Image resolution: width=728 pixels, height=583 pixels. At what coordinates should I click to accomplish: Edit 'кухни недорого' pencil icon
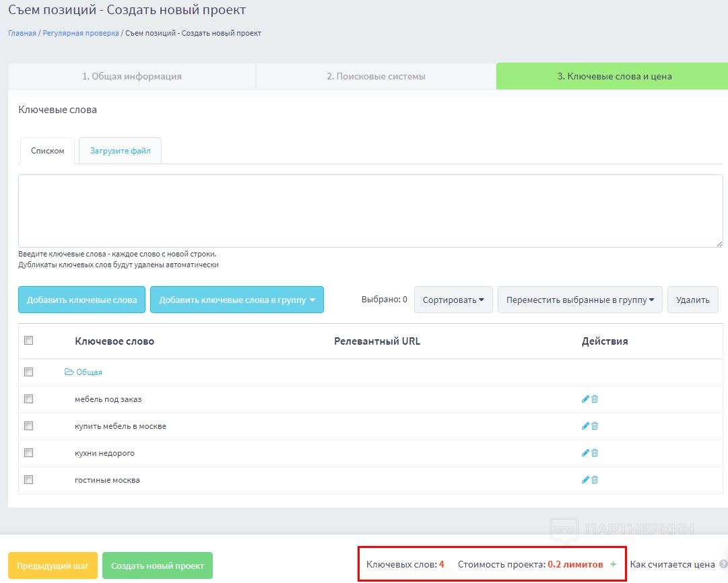coord(585,453)
